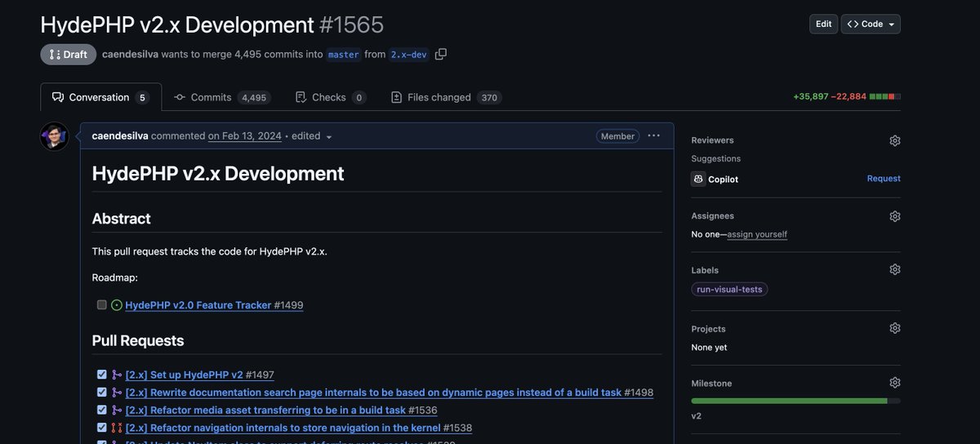
Task: Click open issue icon beside Feature Tracker #1499
Action: tap(117, 305)
